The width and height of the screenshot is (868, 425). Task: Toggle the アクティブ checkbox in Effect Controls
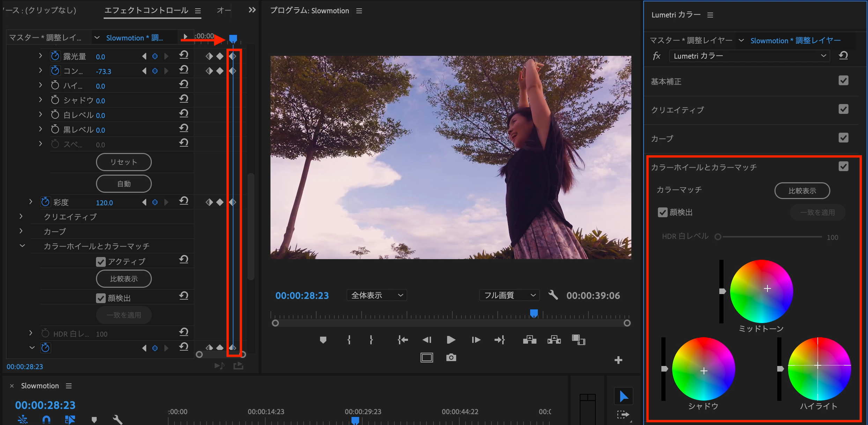(x=101, y=262)
